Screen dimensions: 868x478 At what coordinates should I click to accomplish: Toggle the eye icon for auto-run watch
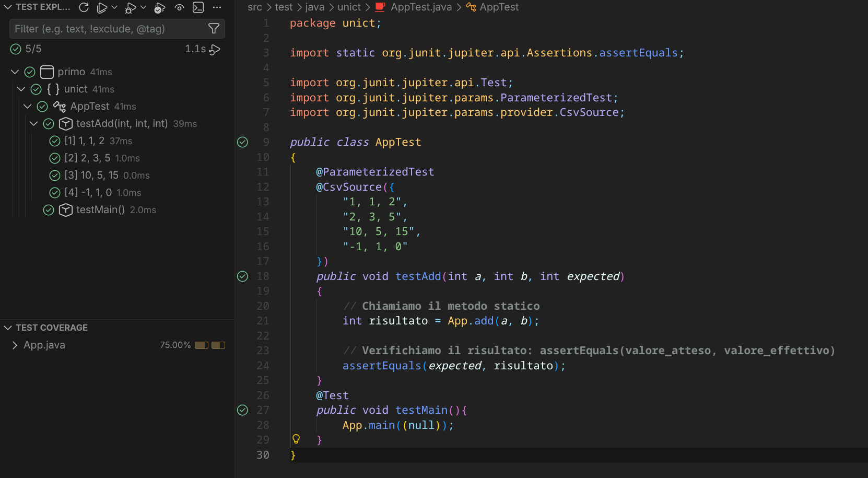pyautogui.click(x=179, y=7)
